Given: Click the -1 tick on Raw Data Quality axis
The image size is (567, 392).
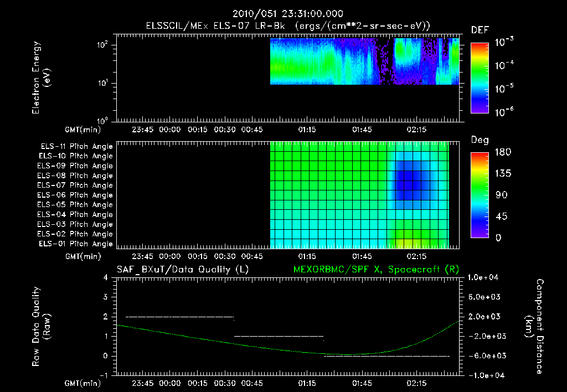Looking at the screenshot, I should point(104,375).
